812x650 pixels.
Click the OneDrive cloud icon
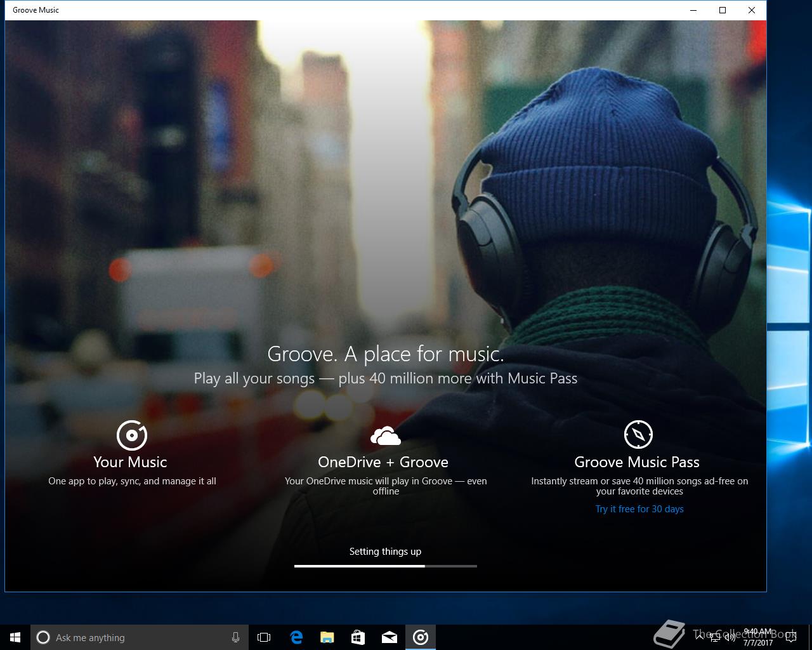click(386, 436)
